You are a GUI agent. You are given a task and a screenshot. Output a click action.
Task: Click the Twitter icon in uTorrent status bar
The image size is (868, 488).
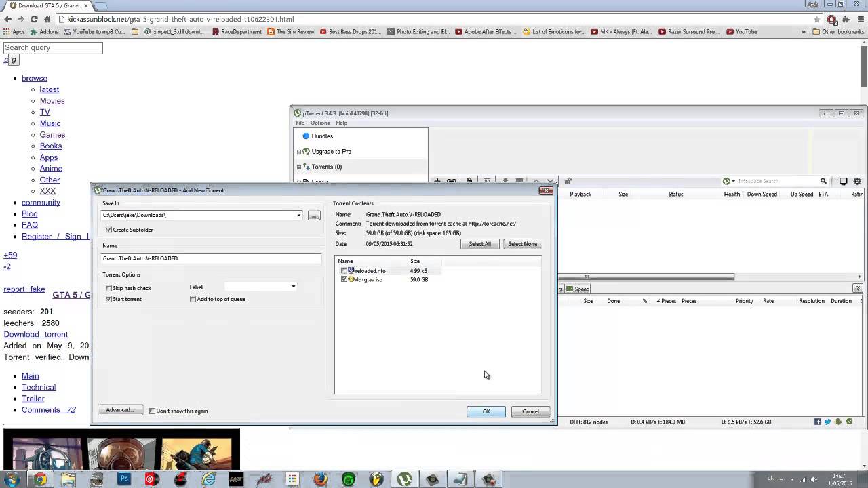pos(828,422)
